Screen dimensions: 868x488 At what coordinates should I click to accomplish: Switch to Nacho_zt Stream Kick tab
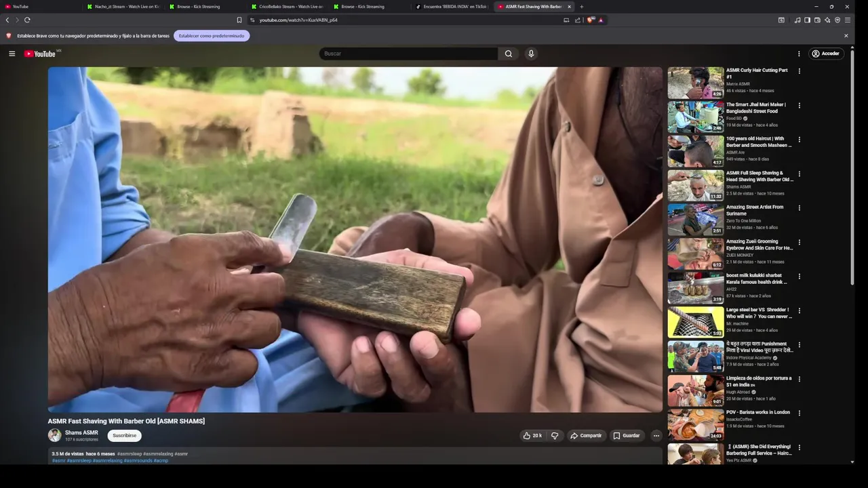coord(122,7)
